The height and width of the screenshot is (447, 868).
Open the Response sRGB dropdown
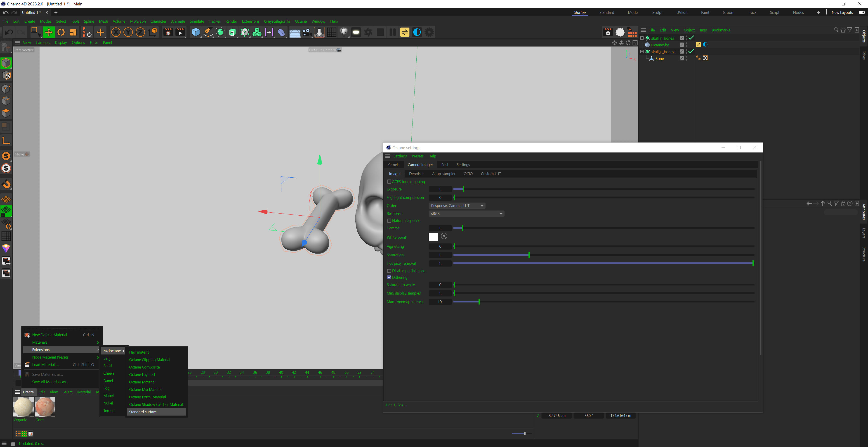pos(466,214)
